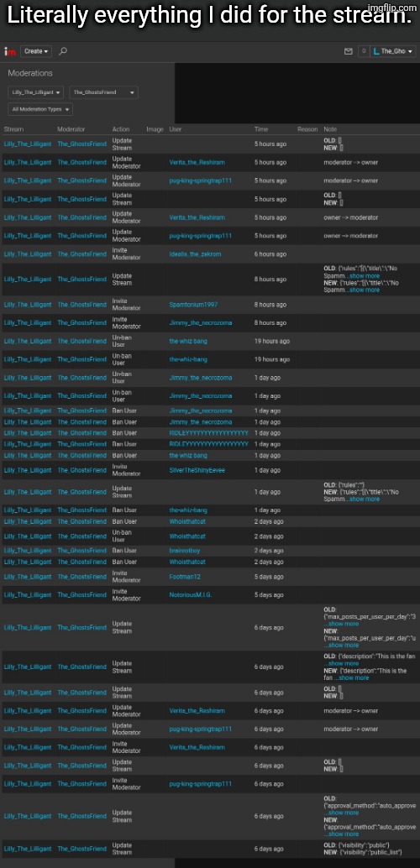Open the The_Gho user account dropdown
The width and height of the screenshot is (420, 868).
click(x=393, y=51)
